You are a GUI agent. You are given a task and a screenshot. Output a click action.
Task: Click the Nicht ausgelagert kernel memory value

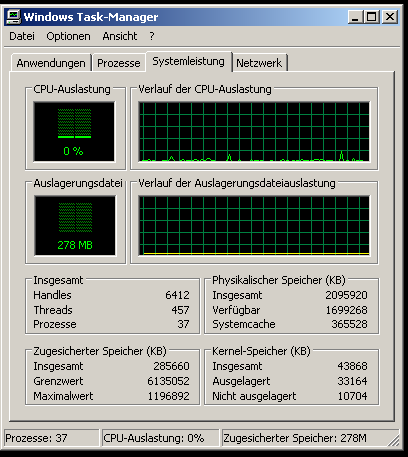[x=353, y=396]
